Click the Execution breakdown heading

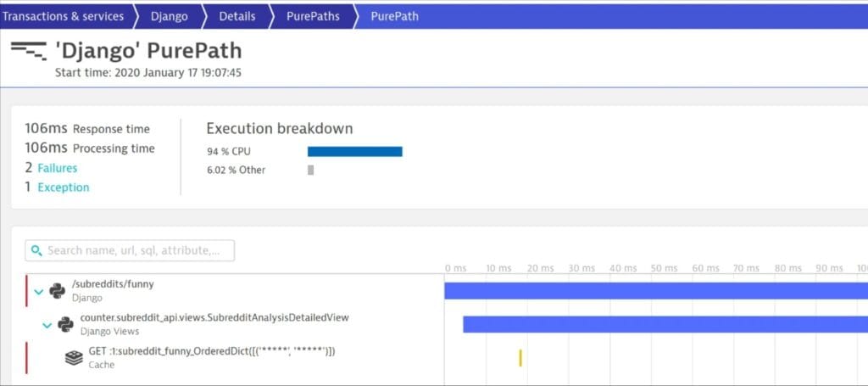click(x=280, y=129)
